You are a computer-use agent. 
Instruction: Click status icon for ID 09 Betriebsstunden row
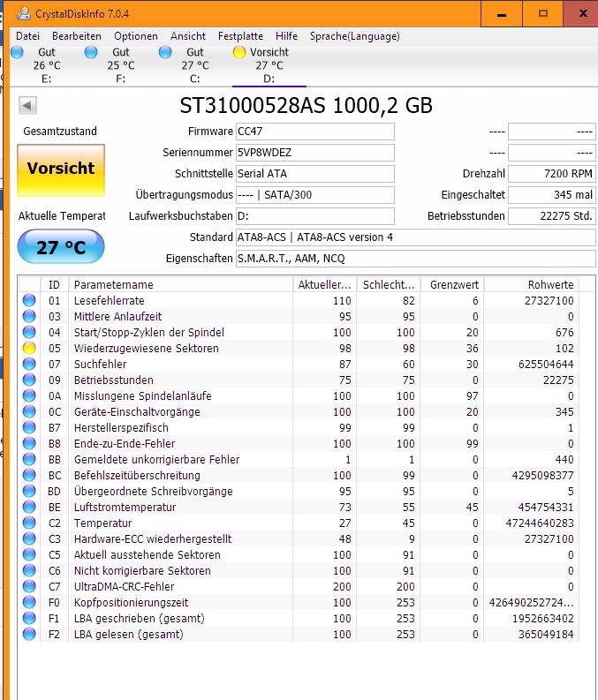pos(29,380)
